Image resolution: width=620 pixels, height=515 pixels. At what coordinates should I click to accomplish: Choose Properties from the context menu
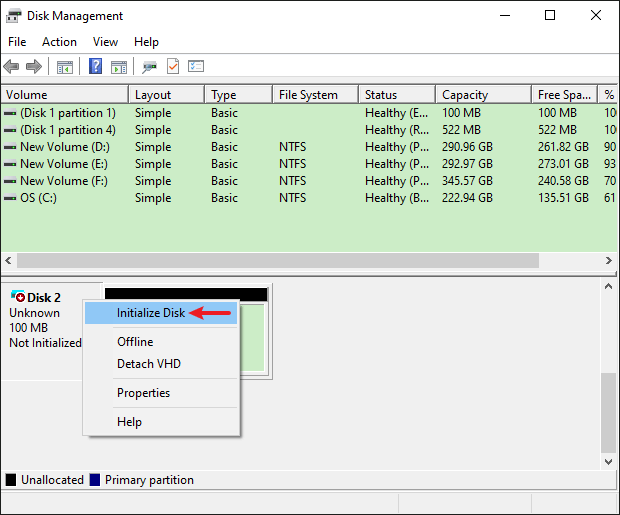161,393
